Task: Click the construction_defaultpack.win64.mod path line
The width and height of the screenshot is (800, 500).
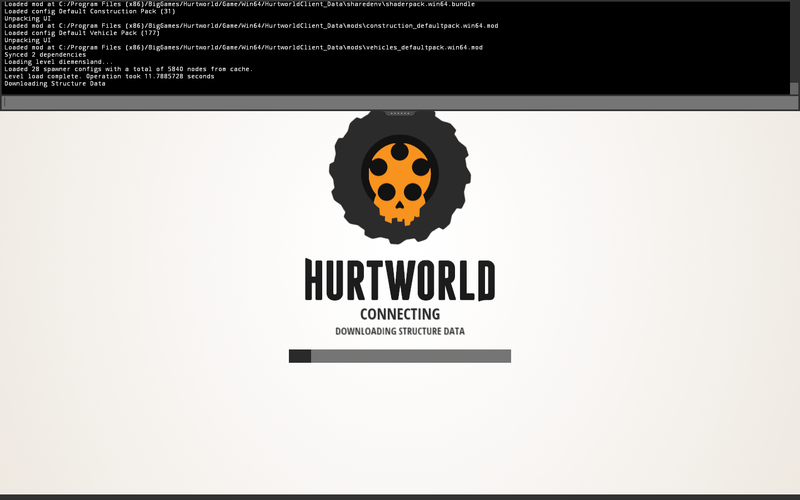Action: pos(252,26)
